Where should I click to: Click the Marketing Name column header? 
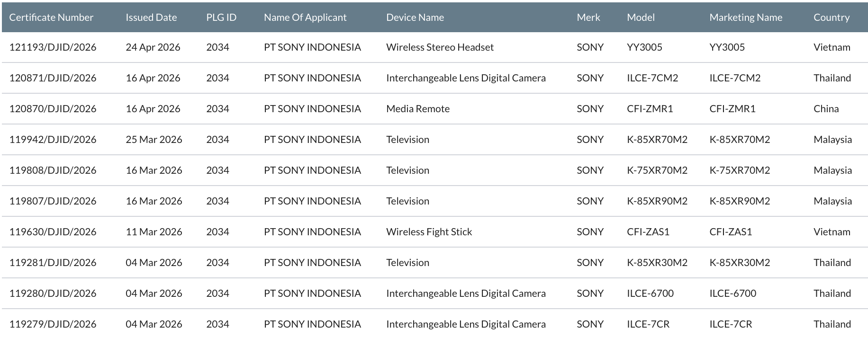(x=746, y=18)
